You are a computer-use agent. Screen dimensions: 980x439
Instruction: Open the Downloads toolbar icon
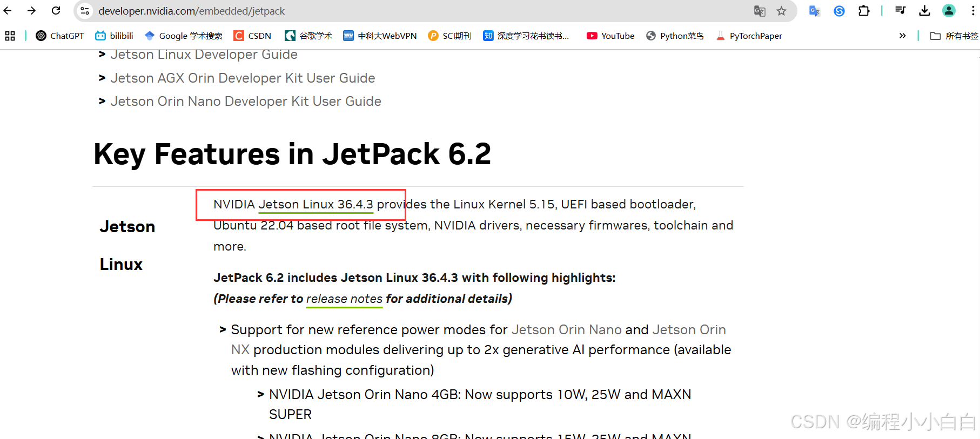(924, 10)
